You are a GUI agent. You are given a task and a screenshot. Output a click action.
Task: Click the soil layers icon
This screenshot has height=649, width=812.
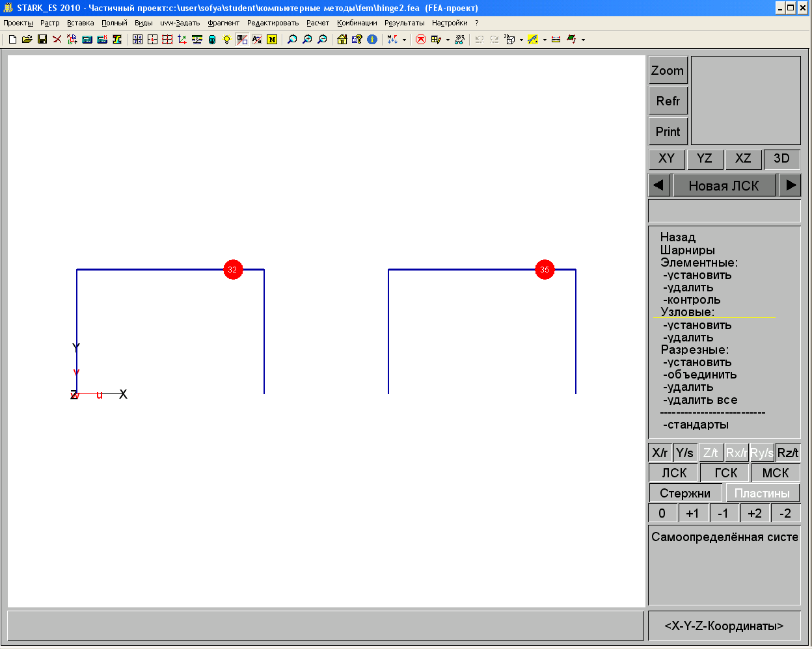click(x=197, y=40)
